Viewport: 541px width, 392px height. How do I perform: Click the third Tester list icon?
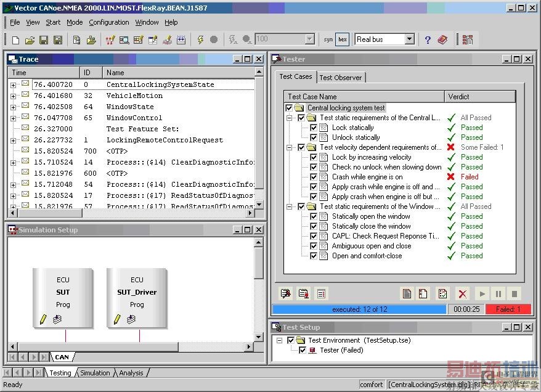tap(321, 293)
